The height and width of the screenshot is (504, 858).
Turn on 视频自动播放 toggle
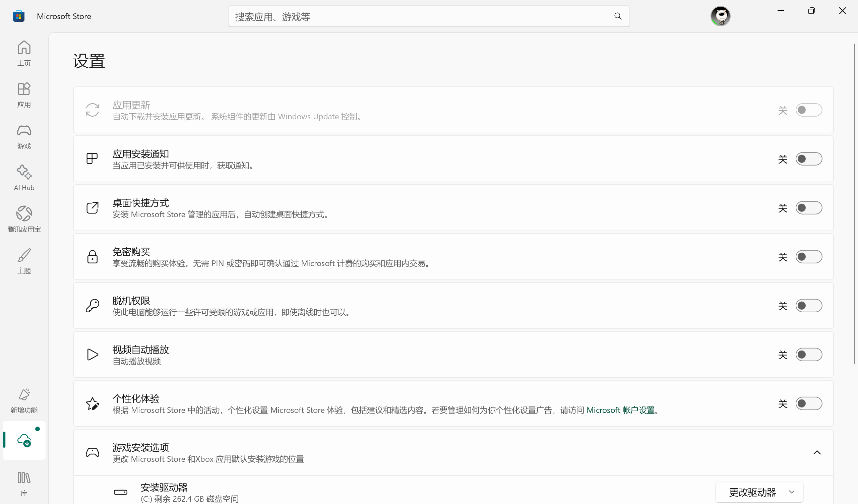(809, 355)
